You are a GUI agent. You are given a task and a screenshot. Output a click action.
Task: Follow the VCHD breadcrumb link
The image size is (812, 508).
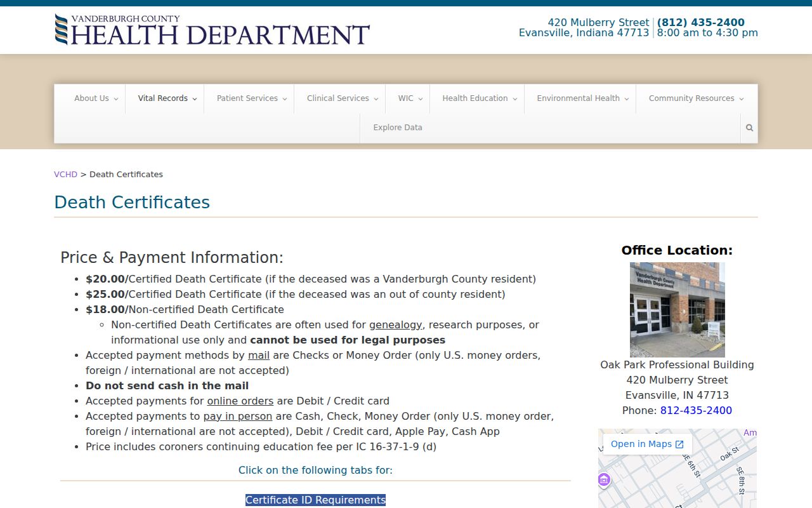pyautogui.click(x=65, y=175)
